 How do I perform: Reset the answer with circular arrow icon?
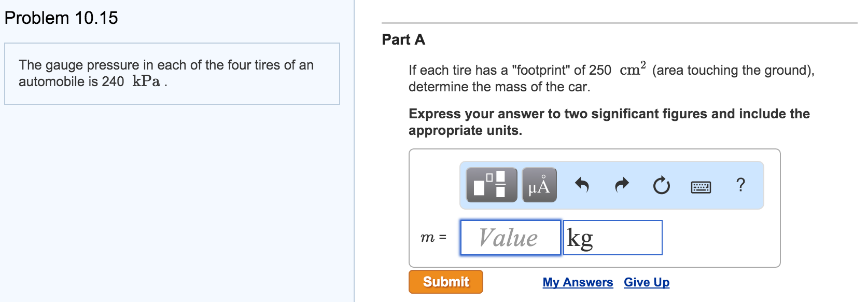661,185
